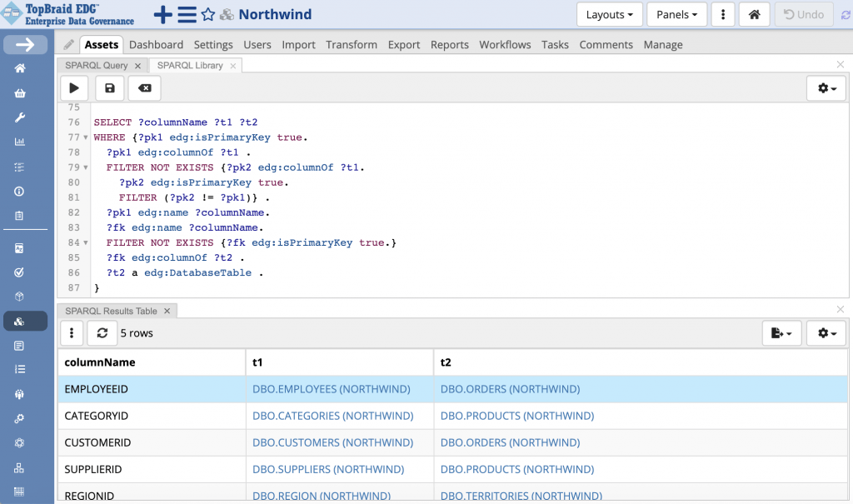The height and width of the screenshot is (504, 853).
Task: Open the single cube icon in sidebar
Action: (x=20, y=297)
